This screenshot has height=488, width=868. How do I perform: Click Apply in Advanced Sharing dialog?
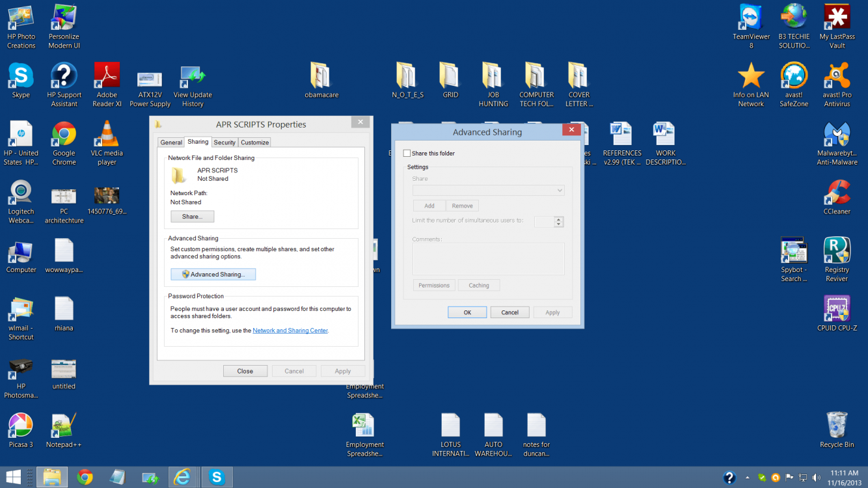pos(552,312)
